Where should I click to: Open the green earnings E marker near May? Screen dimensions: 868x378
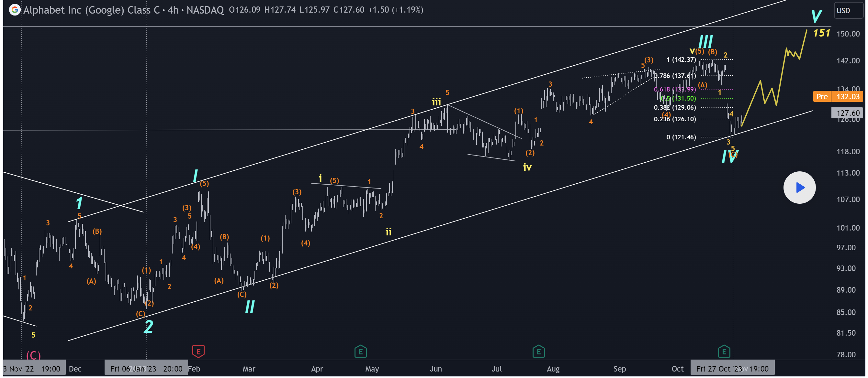[x=360, y=351]
